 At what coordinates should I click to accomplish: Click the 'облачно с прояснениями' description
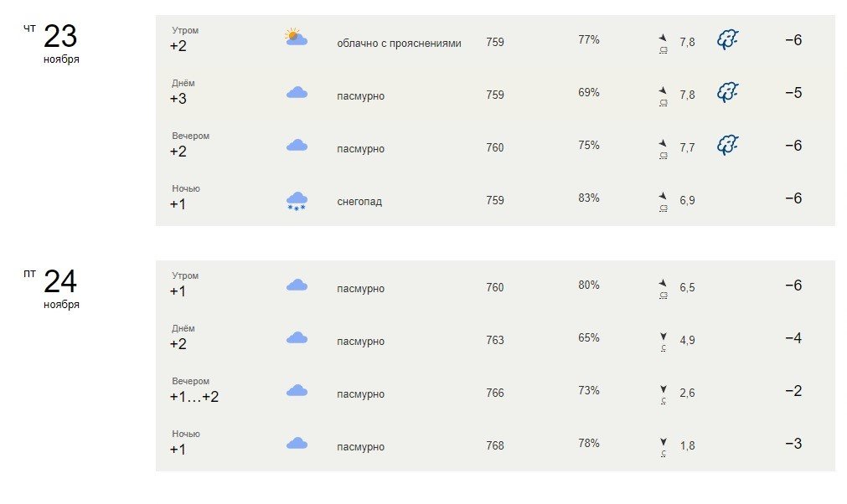(x=399, y=43)
